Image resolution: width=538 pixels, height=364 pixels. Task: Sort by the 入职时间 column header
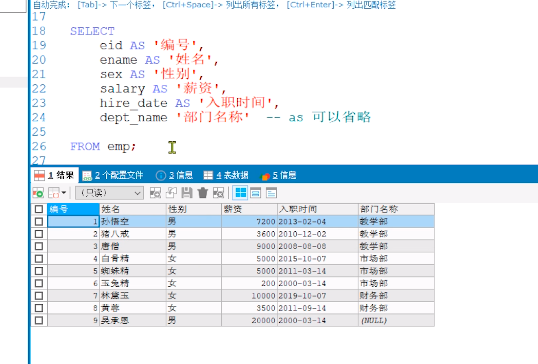[318, 209]
